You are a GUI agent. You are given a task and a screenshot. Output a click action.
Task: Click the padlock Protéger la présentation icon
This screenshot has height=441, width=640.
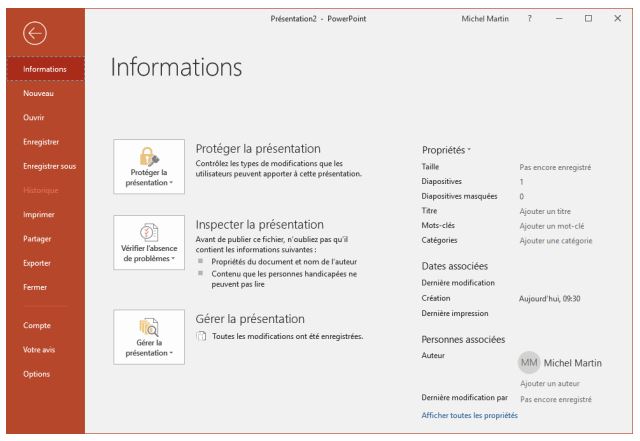tap(149, 154)
